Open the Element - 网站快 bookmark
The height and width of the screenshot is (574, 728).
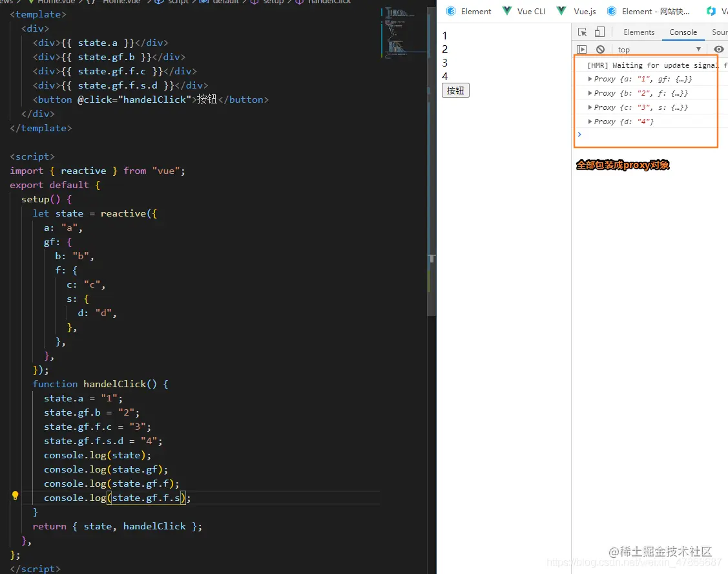(x=649, y=11)
